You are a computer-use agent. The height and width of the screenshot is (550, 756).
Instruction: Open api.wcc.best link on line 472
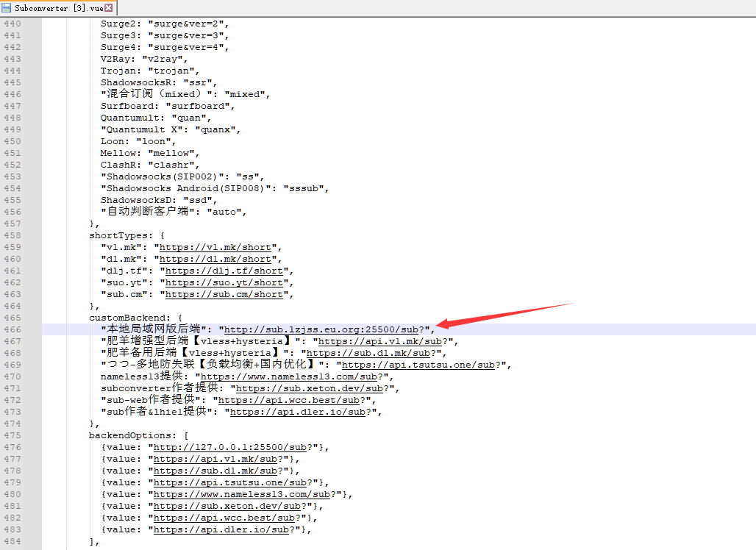point(289,400)
